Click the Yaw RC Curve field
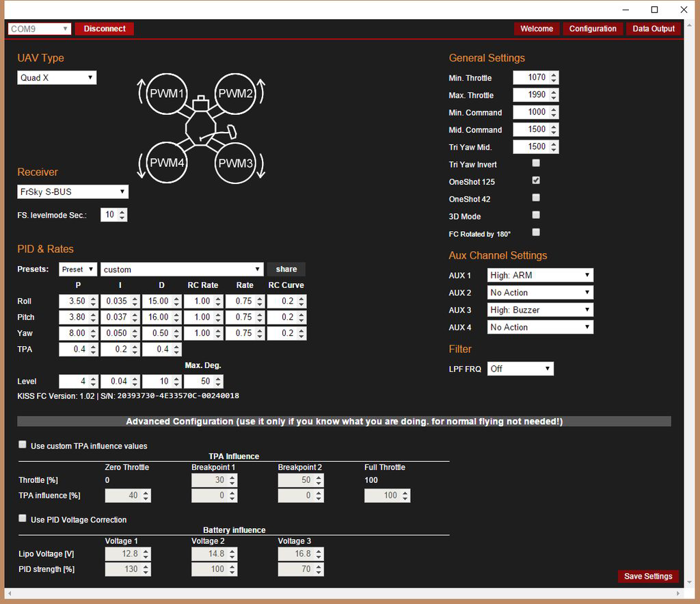The width and height of the screenshot is (700, 604). [286, 334]
